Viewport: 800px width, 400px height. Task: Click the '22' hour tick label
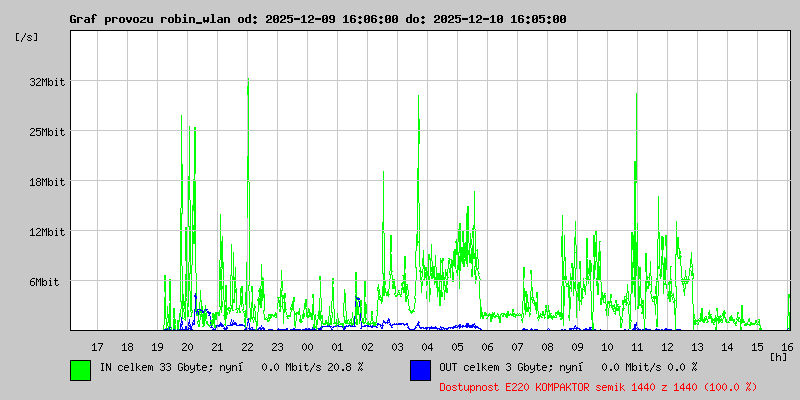[x=247, y=347]
